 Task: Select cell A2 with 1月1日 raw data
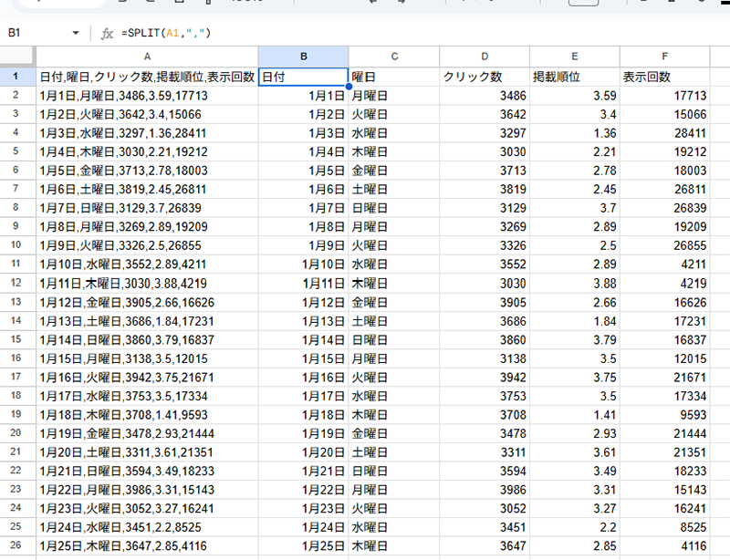(x=147, y=96)
